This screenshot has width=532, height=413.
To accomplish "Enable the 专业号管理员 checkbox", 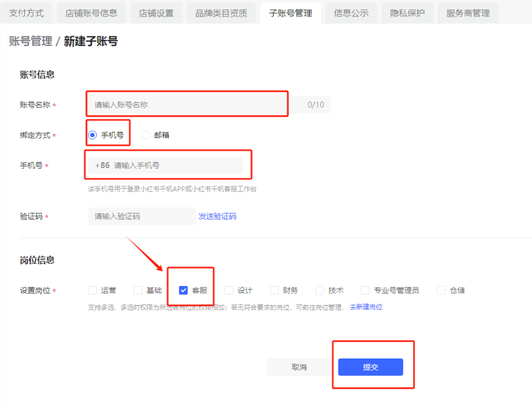I will (x=365, y=290).
